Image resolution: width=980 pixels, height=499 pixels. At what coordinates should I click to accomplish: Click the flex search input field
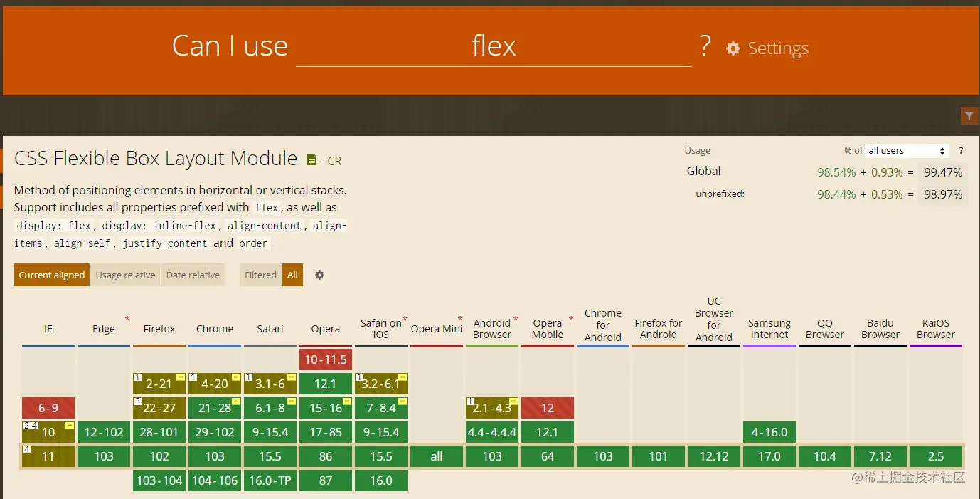pyautogui.click(x=494, y=46)
